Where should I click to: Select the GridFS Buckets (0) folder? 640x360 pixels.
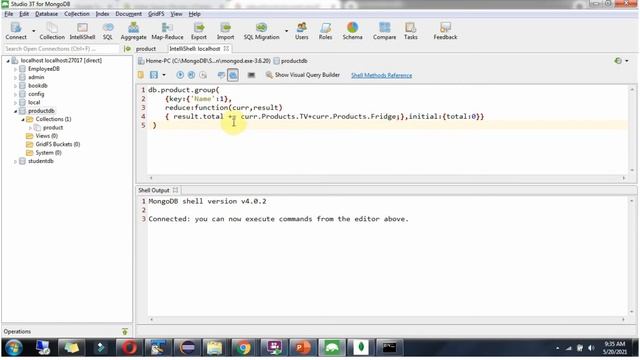[58, 144]
